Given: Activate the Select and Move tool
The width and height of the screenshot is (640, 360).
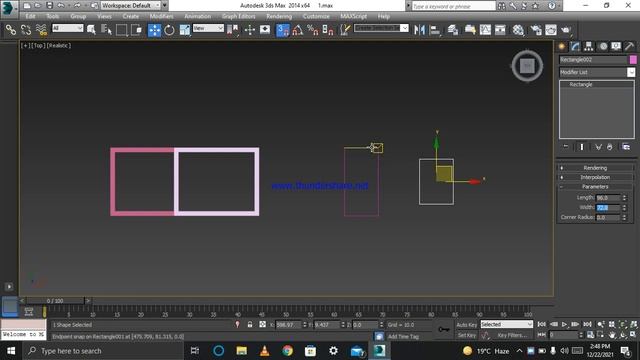Looking at the screenshot, I should coord(154,30).
